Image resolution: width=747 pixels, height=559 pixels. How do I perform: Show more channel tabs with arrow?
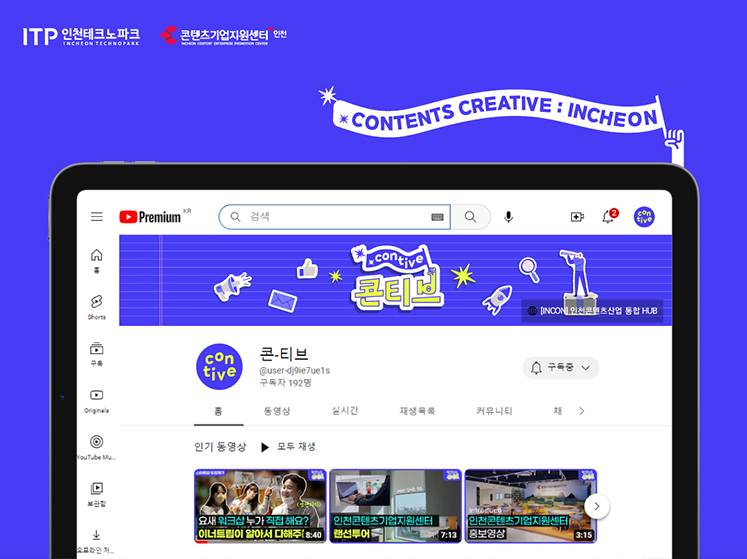point(582,411)
